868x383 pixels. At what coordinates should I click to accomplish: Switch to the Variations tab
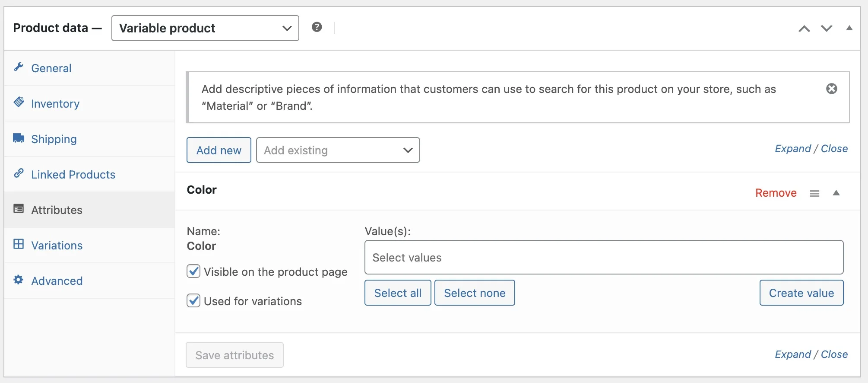click(x=90, y=246)
